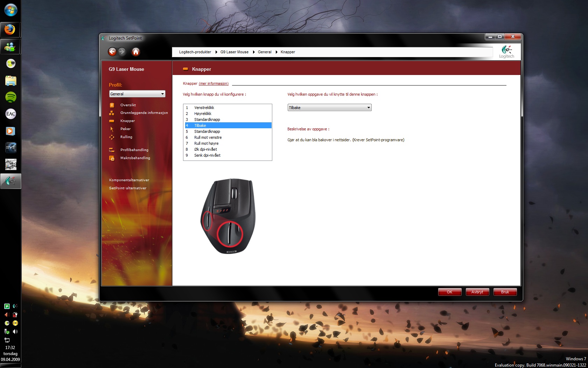The image size is (588, 368).
Task: Select Senk dpi-nivået in list
Action: tap(228, 155)
